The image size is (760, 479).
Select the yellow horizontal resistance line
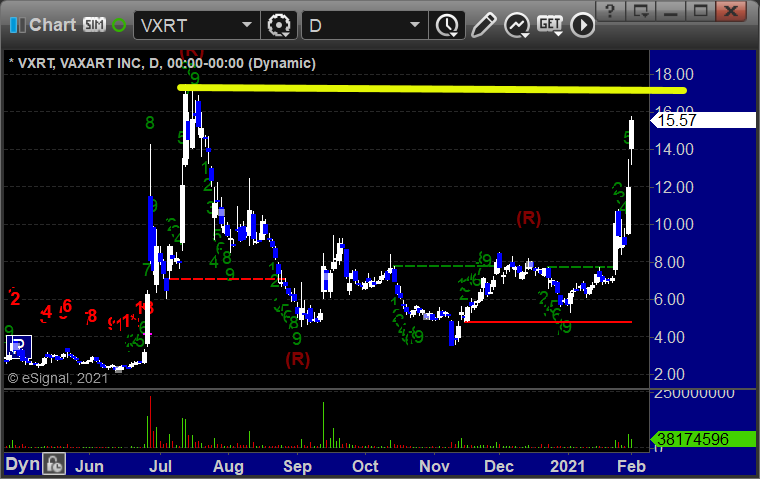coord(431,89)
